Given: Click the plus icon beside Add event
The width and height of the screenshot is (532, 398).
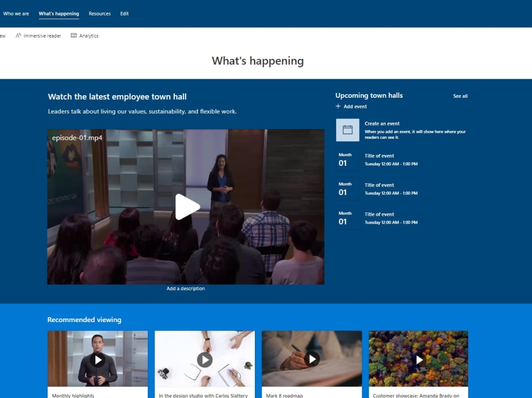Looking at the screenshot, I should pyautogui.click(x=338, y=106).
